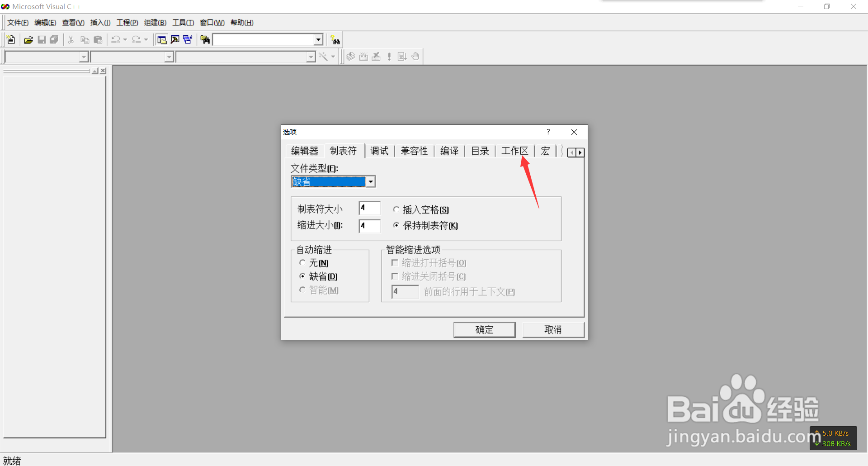Viewport: 868px width, 466px height.
Task: Switch to the 编译 tab
Action: coord(449,151)
